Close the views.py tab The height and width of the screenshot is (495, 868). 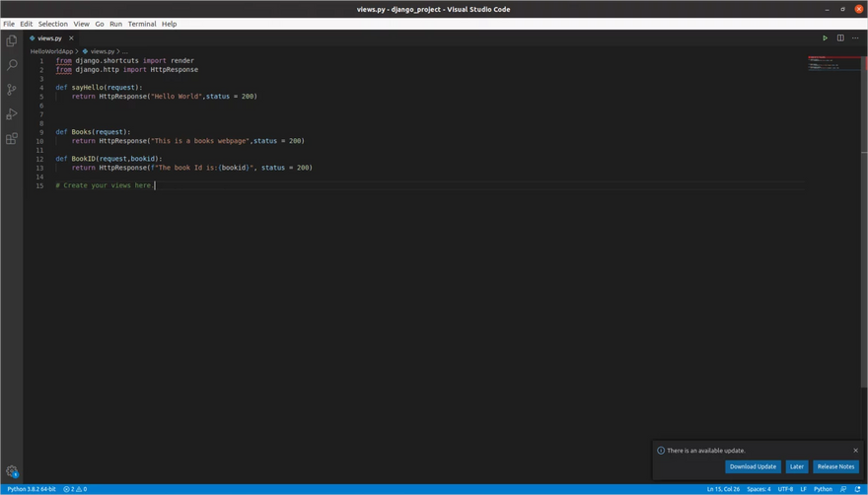(71, 38)
